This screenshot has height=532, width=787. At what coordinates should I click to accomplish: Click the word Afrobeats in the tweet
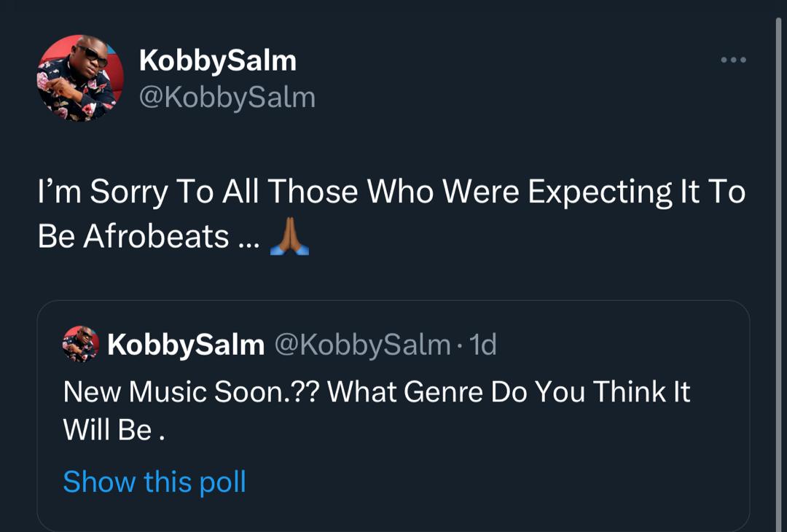click(156, 237)
